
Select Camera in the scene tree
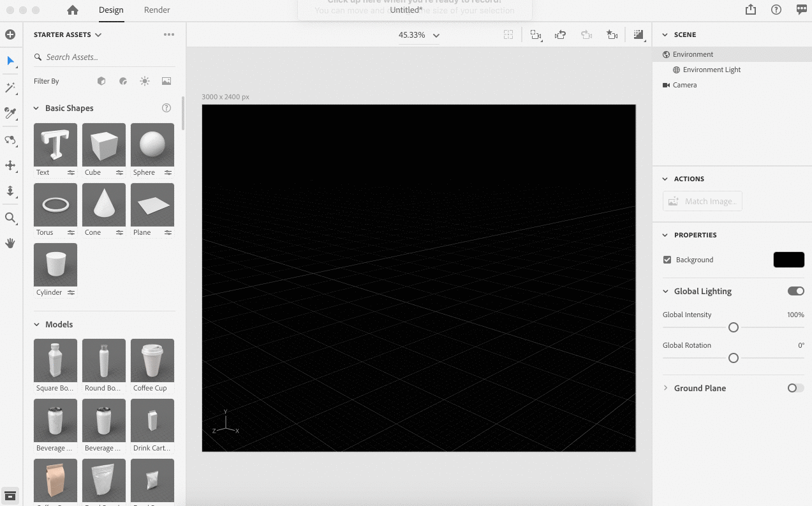pyautogui.click(x=732, y=85)
